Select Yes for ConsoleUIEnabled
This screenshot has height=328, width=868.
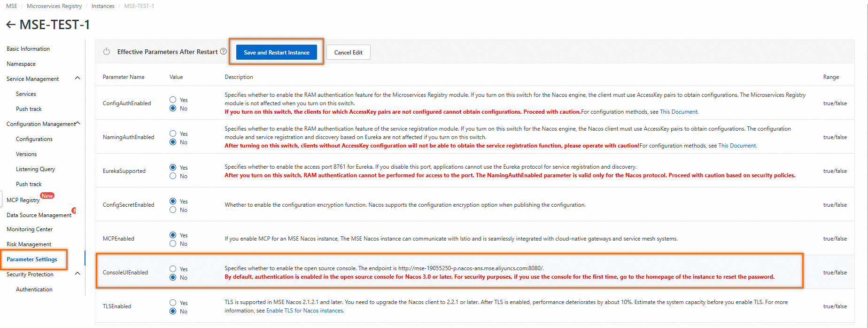click(x=173, y=269)
